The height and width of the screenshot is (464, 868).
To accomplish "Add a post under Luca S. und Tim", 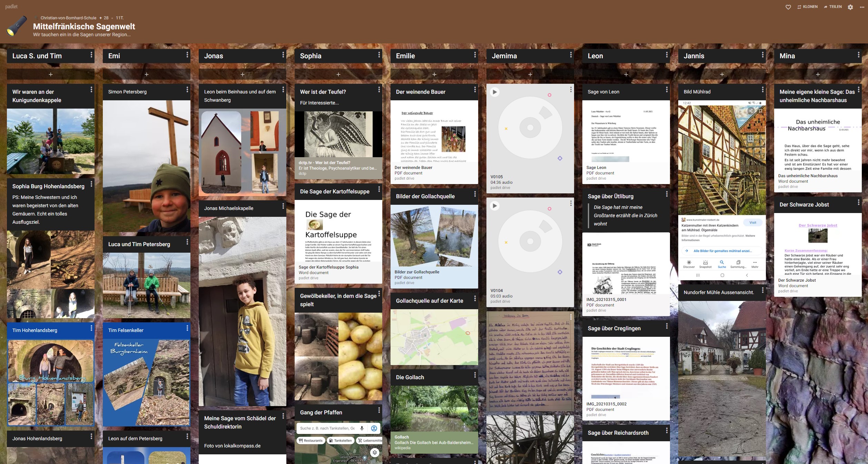I will pos(51,74).
